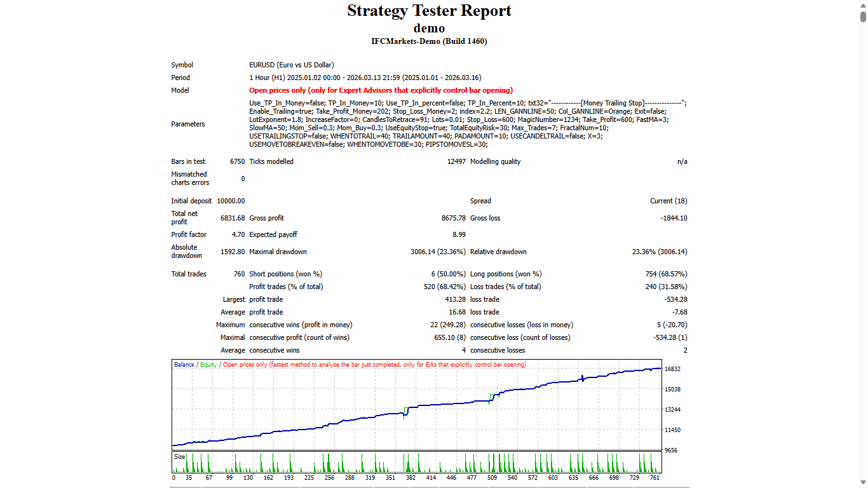Click the scrollbar down arrow
This screenshot has height=488, width=868.
864,483
